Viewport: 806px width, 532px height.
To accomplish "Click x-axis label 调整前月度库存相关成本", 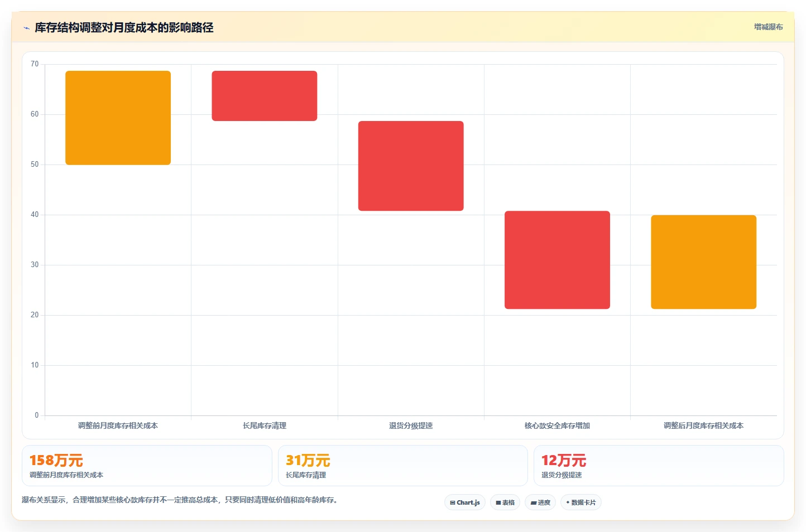I will tap(118, 425).
